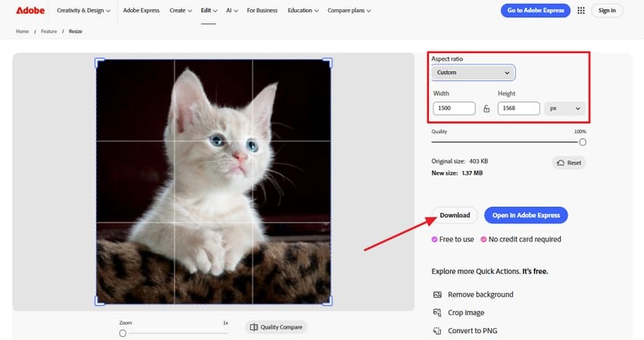The width and height of the screenshot is (644, 340).
Task: Click the Sign in button
Action: point(607,11)
